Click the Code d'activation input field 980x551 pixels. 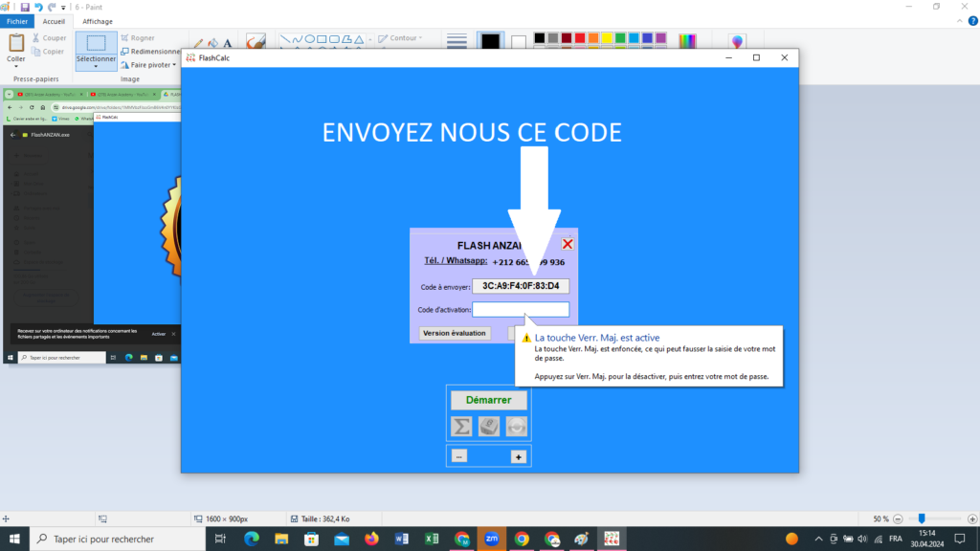pos(521,310)
